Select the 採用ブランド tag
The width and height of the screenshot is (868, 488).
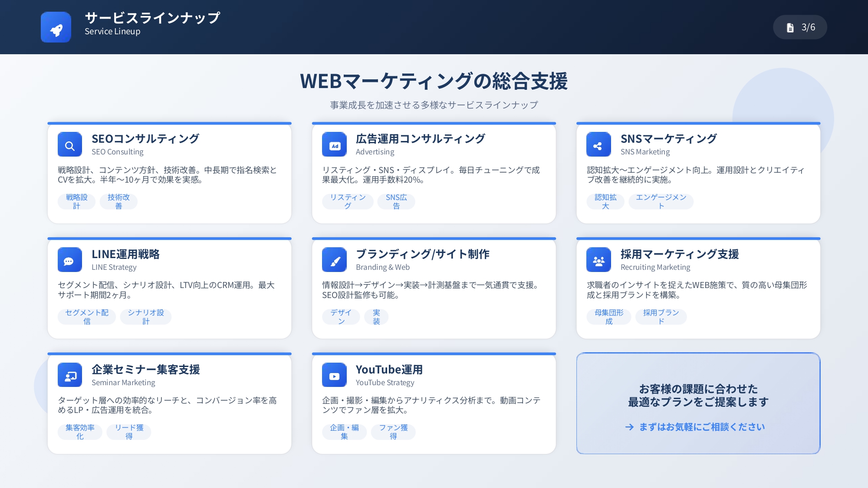661,317
